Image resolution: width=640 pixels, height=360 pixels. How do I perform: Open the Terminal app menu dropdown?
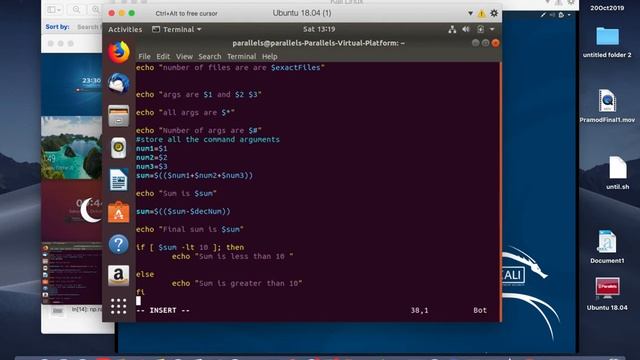click(x=177, y=29)
